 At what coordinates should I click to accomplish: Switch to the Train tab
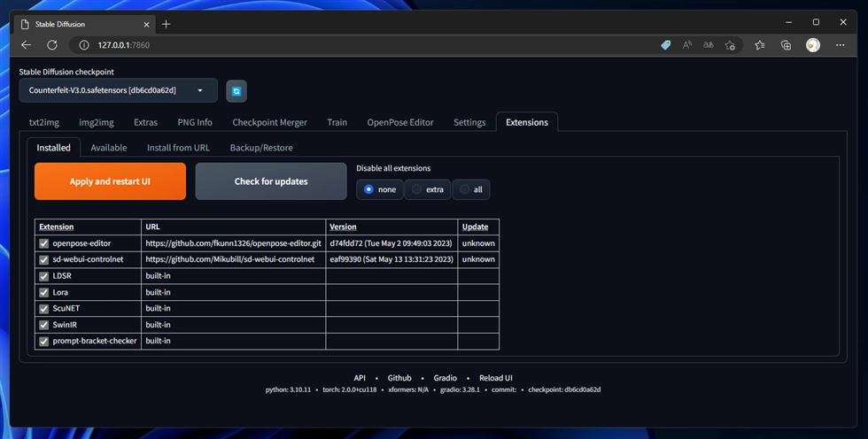(337, 122)
